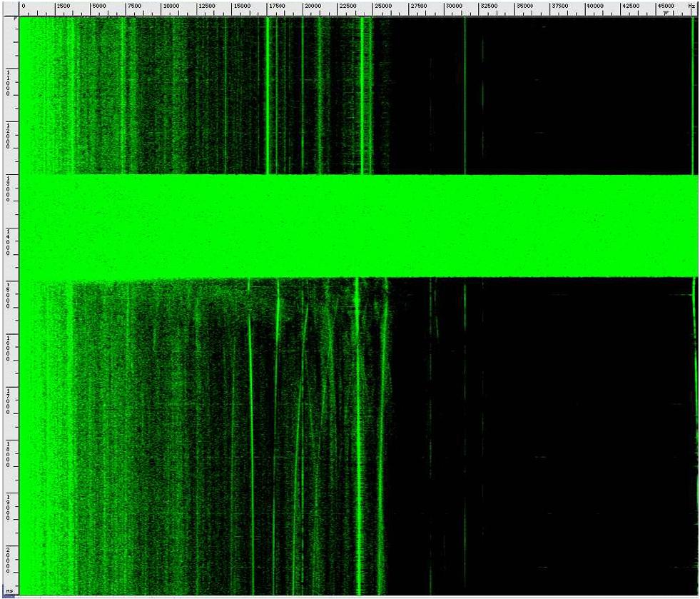Click the 13000 ms mark on time ruler
This screenshot has height=599, width=700.
(x=9, y=187)
